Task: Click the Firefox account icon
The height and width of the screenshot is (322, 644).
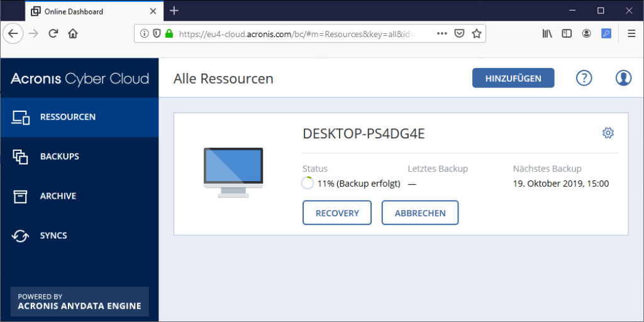Action: click(587, 34)
